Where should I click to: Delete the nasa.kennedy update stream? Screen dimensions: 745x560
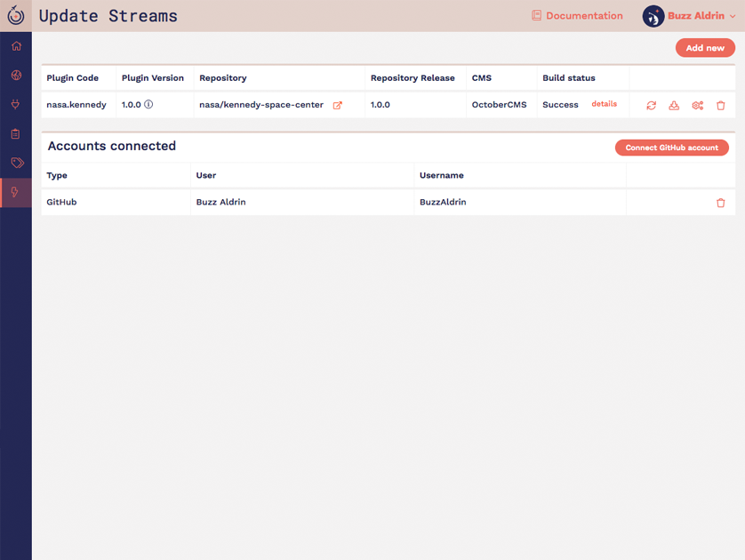coord(721,106)
